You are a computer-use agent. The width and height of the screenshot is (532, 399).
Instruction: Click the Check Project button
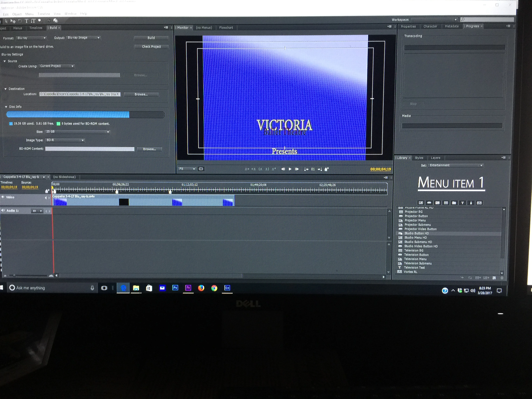pyautogui.click(x=151, y=47)
